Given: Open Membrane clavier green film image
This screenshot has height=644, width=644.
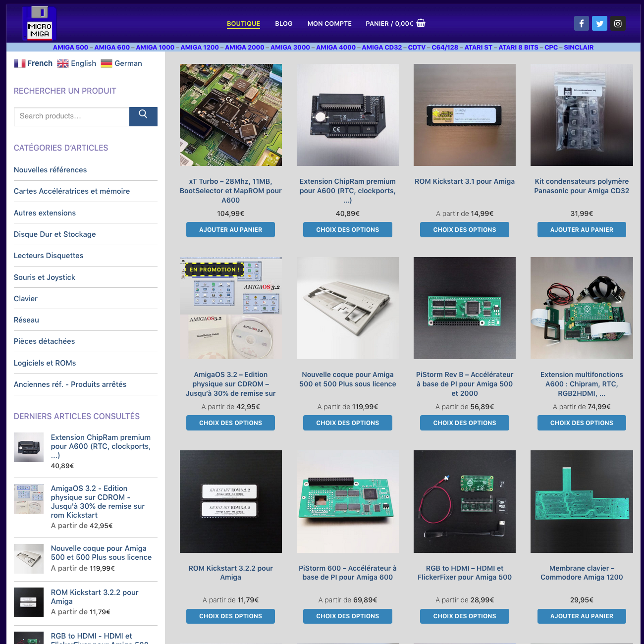Looking at the screenshot, I should tap(582, 501).
